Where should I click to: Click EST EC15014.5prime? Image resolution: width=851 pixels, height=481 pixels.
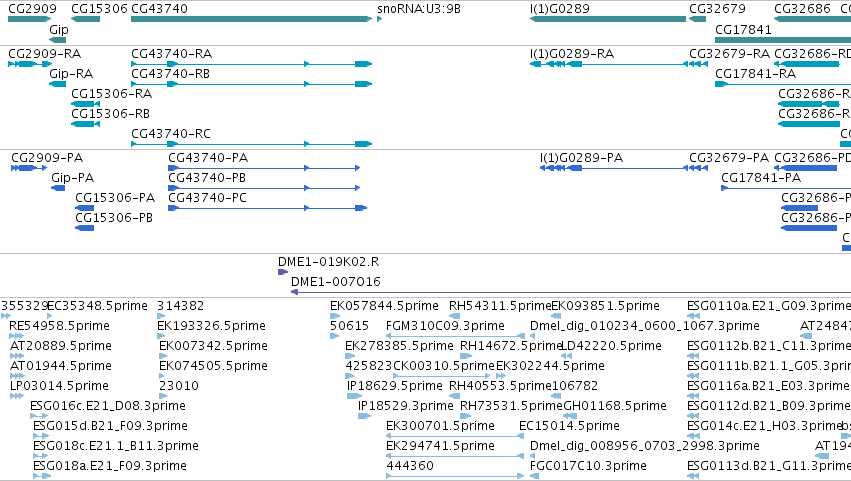tap(569, 426)
